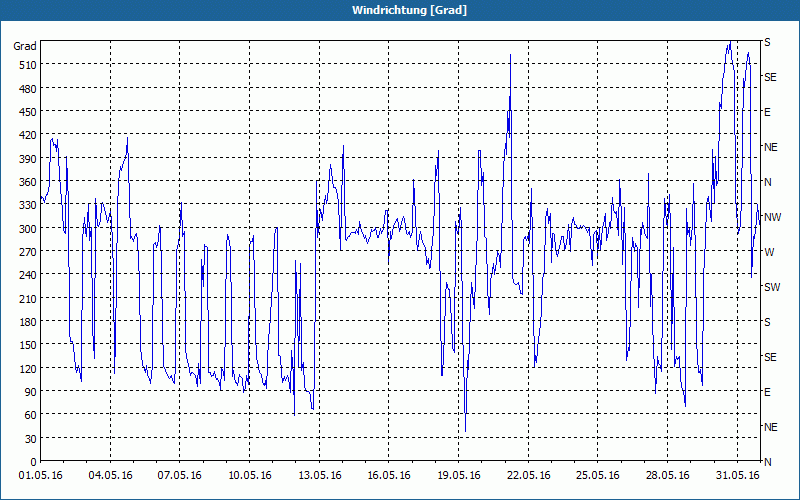Click the 30 degree axis label
Viewport: 800px width, 500px height.
tap(30, 439)
